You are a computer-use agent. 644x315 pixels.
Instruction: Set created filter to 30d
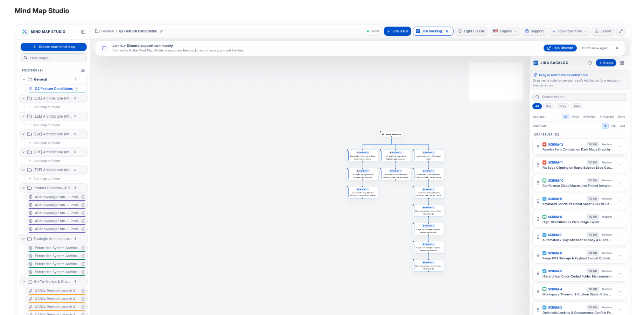[x=622, y=126]
